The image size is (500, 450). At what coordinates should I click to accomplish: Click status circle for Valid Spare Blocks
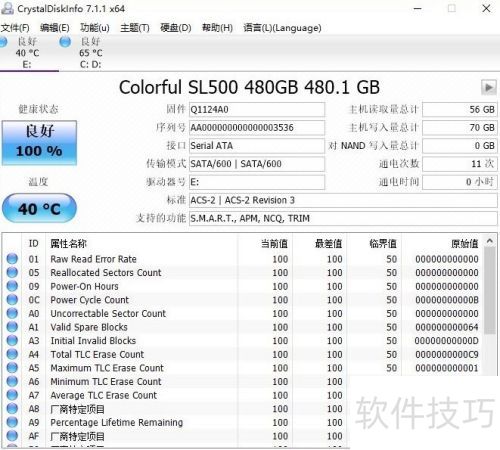(x=12, y=327)
